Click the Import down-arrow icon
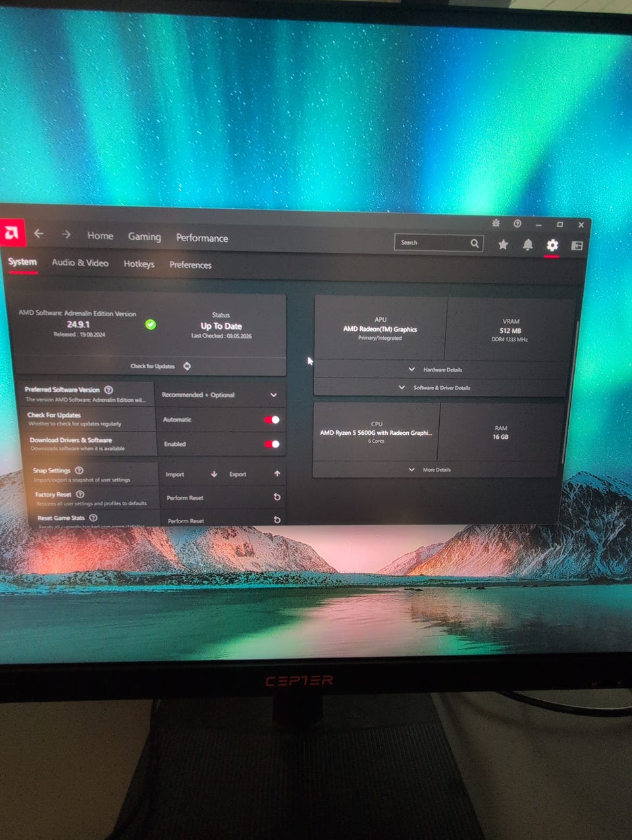Screen dimensions: 632x840 tap(214, 474)
